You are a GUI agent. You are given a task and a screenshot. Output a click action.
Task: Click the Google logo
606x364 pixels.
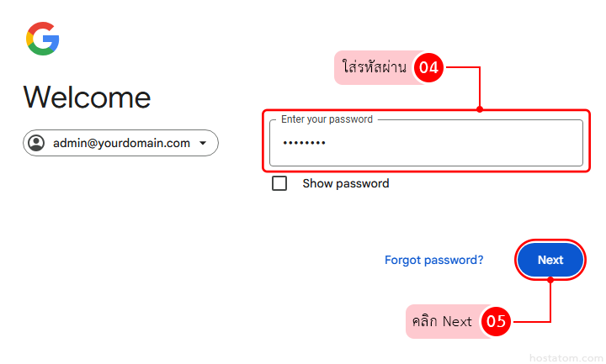click(x=43, y=39)
